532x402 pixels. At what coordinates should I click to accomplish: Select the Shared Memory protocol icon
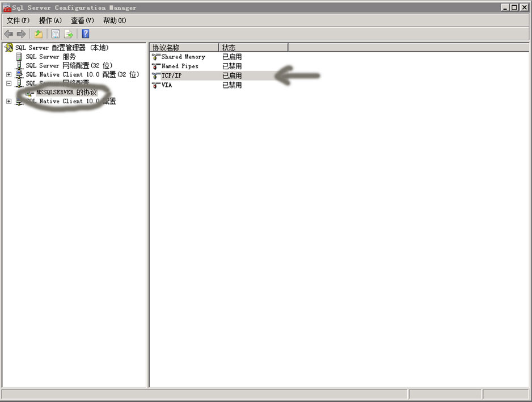[155, 57]
